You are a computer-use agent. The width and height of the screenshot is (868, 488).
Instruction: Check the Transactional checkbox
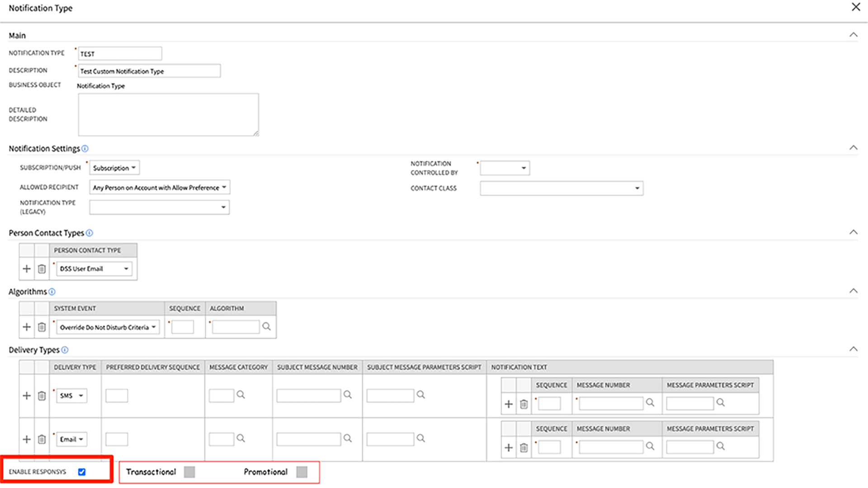(x=189, y=472)
